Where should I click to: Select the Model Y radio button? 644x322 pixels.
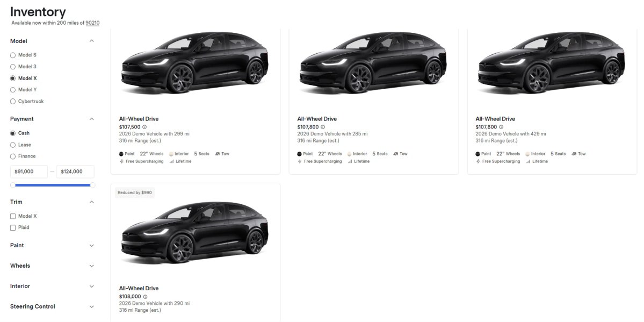click(13, 90)
